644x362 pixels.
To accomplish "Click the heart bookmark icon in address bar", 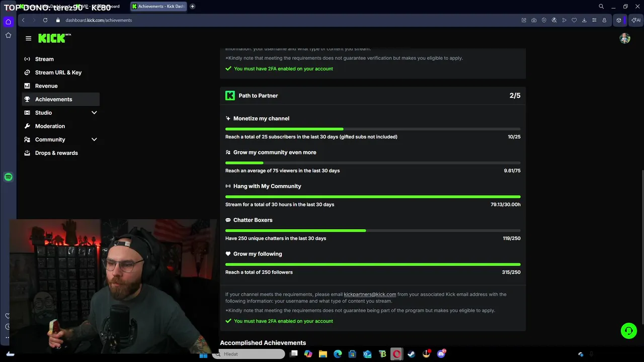I will (574, 20).
